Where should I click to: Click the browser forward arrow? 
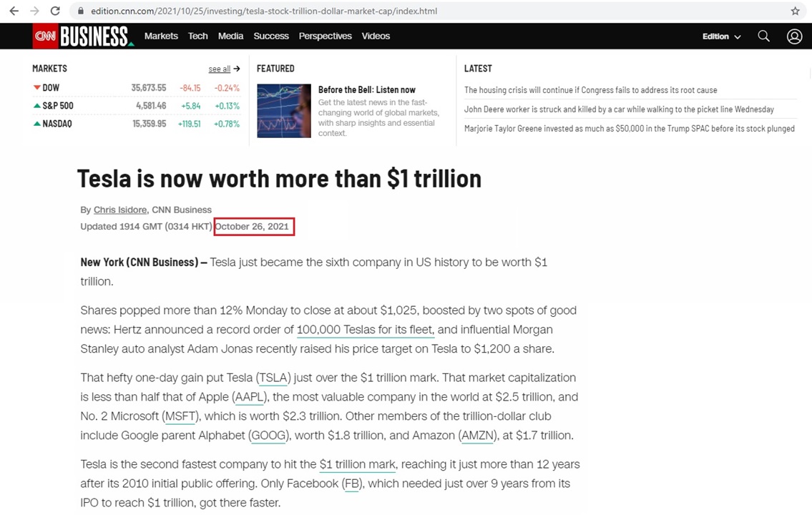click(x=34, y=11)
